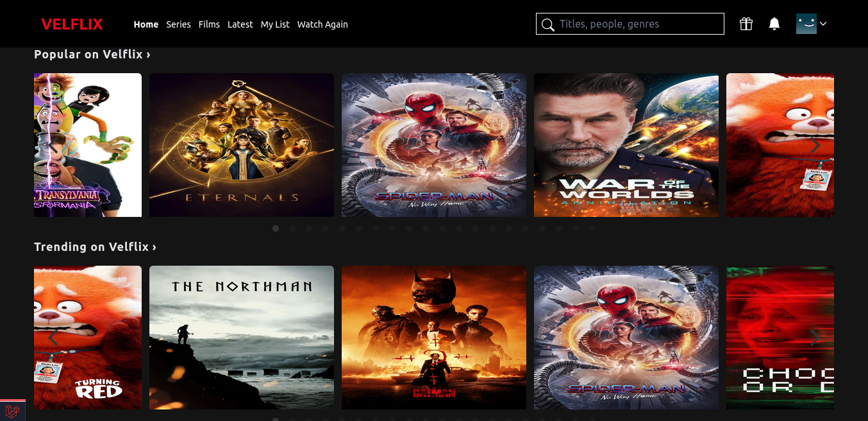Open the Popular on Velflix heading link

pyautogui.click(x=92, y=55)
